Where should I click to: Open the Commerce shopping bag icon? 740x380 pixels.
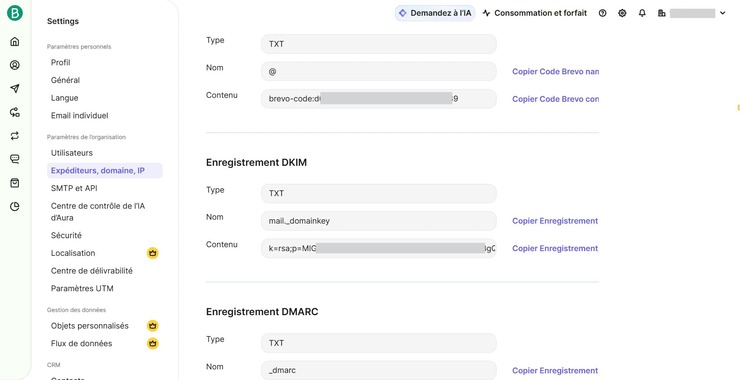click(15, 183)
